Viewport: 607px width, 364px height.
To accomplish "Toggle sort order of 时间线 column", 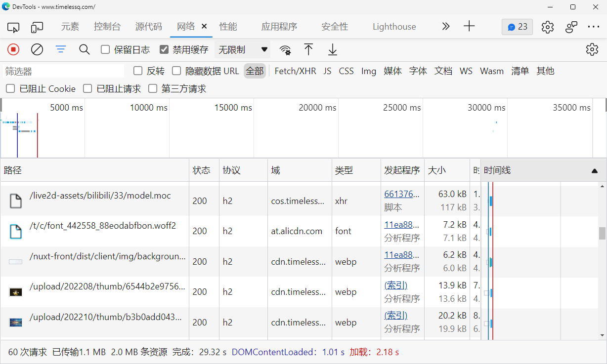I will 594,171.
